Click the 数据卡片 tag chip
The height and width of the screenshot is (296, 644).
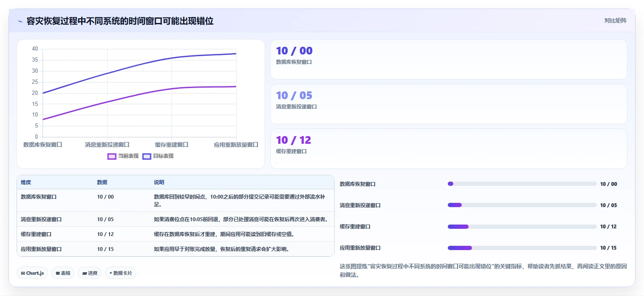point(120,273)
